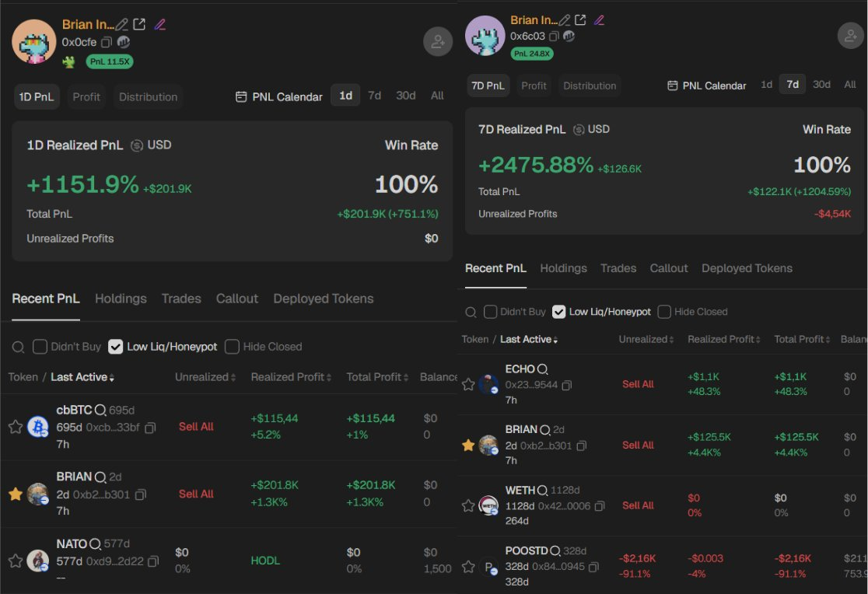Star the ECHO token row

pos(468,384)
